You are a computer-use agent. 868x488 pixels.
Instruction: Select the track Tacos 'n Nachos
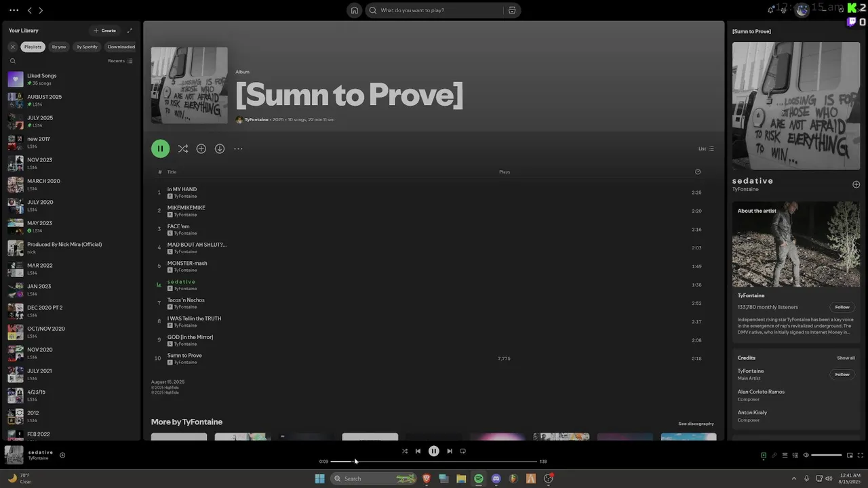click(x=434, y=303)
